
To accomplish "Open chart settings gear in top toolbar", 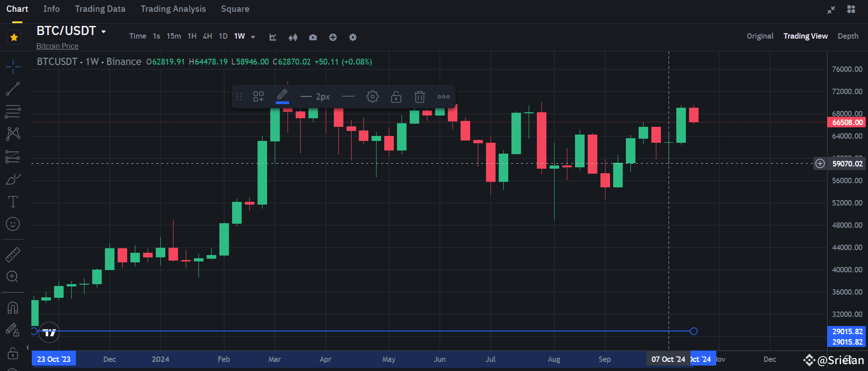I will (353, 37).
